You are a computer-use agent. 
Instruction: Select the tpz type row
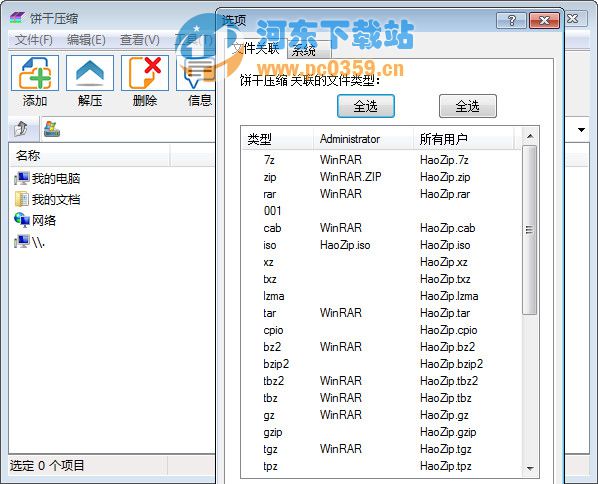click(x=381, y=466)
